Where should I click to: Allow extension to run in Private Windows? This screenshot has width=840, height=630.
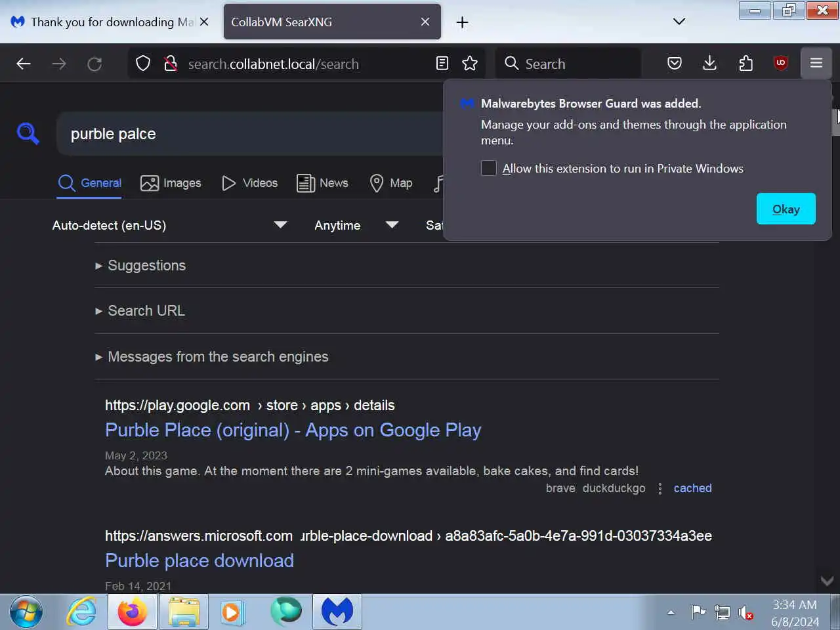489,169
